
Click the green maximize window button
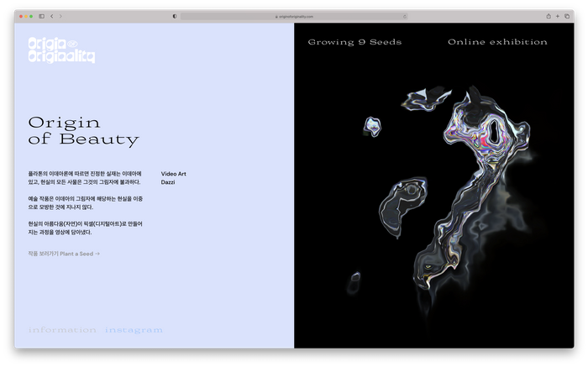[32, 16]
